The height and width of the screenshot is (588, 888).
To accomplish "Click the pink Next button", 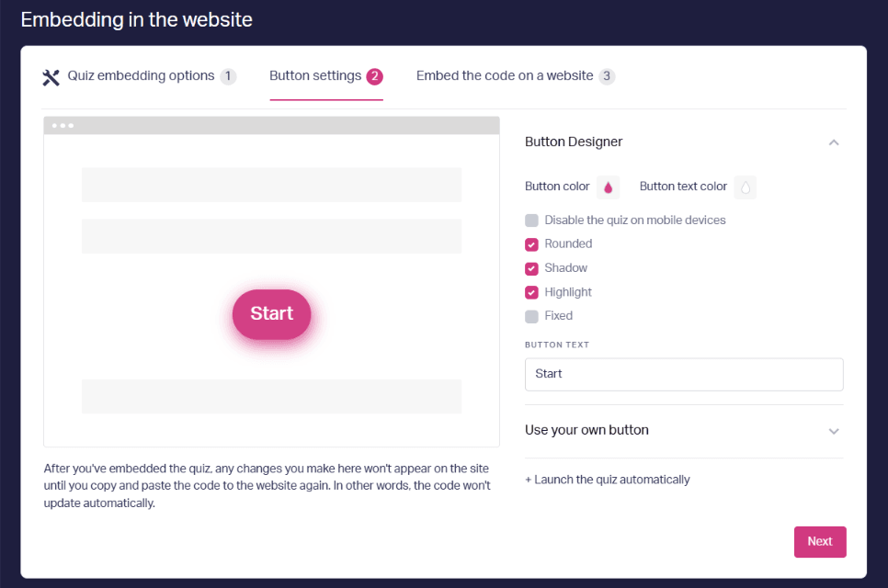I will pos(819,541).
